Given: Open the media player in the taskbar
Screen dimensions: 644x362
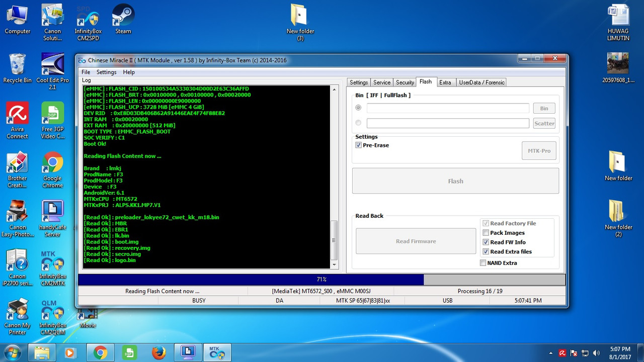Looking at the screenshot, I should coord(70,353).
